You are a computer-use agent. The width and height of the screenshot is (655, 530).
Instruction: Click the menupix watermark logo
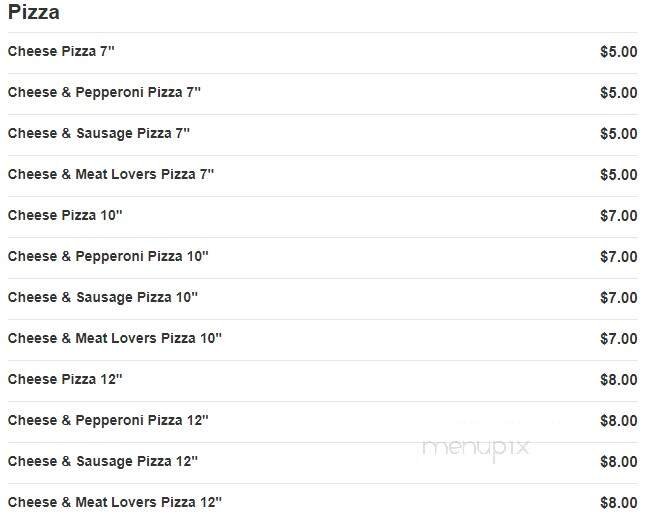476,447
